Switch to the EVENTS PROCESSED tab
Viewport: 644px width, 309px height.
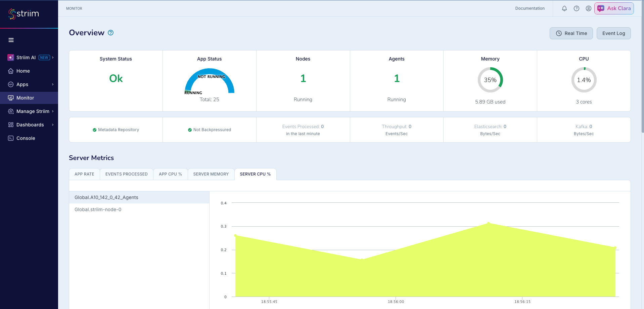click(x=127, y=174)
